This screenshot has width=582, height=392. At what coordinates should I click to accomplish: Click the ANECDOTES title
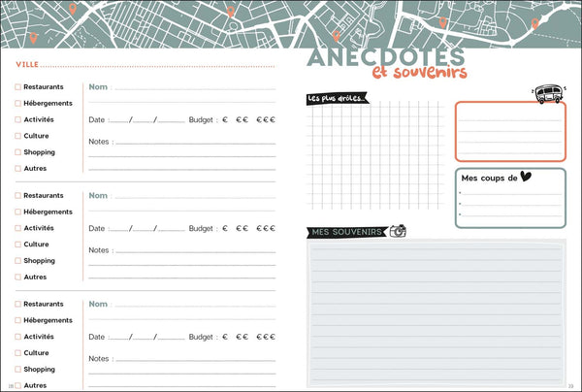(x=386, y=57)
